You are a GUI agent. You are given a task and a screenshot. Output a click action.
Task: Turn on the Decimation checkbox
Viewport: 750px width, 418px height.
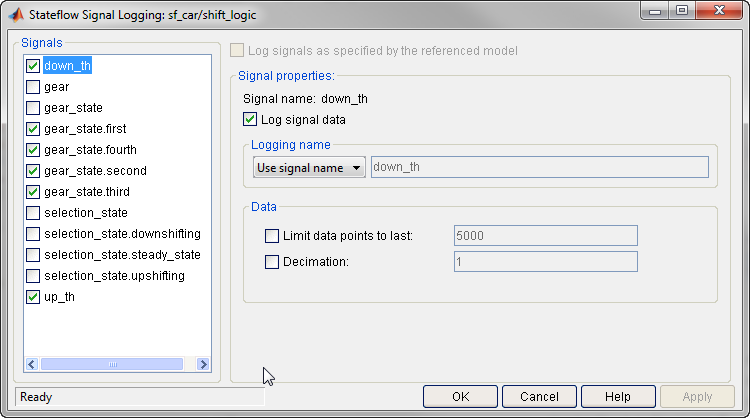tap(272, 262)
